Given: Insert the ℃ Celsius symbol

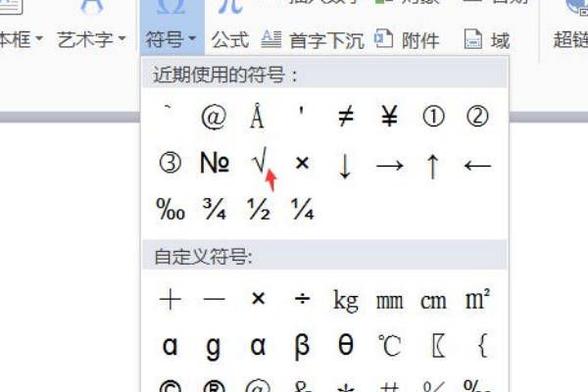Looking at the screenshot, I should tap(390, 345).
